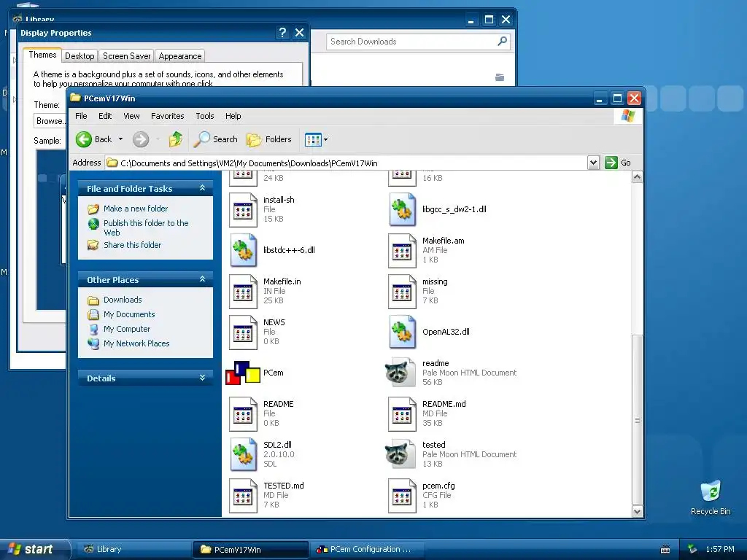Image resolution: width=747 pixels, height=560 pixels.
Task: Click the address path field
Action: 347,163
